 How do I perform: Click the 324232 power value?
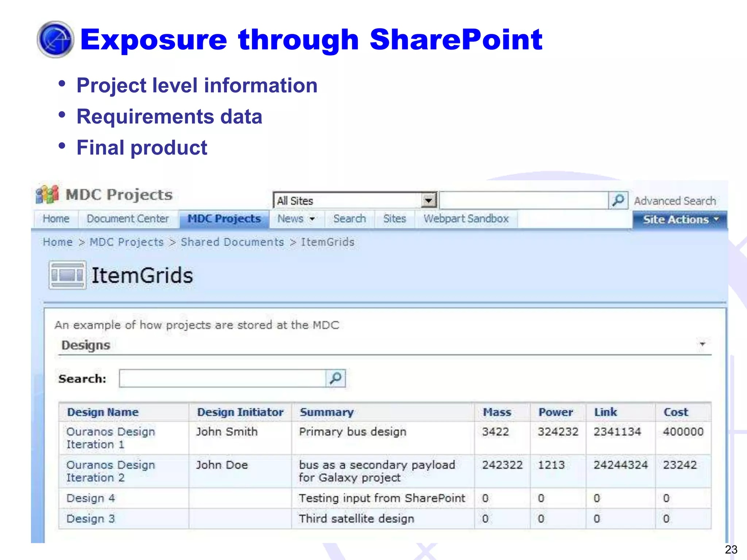(x=558, y=432)
